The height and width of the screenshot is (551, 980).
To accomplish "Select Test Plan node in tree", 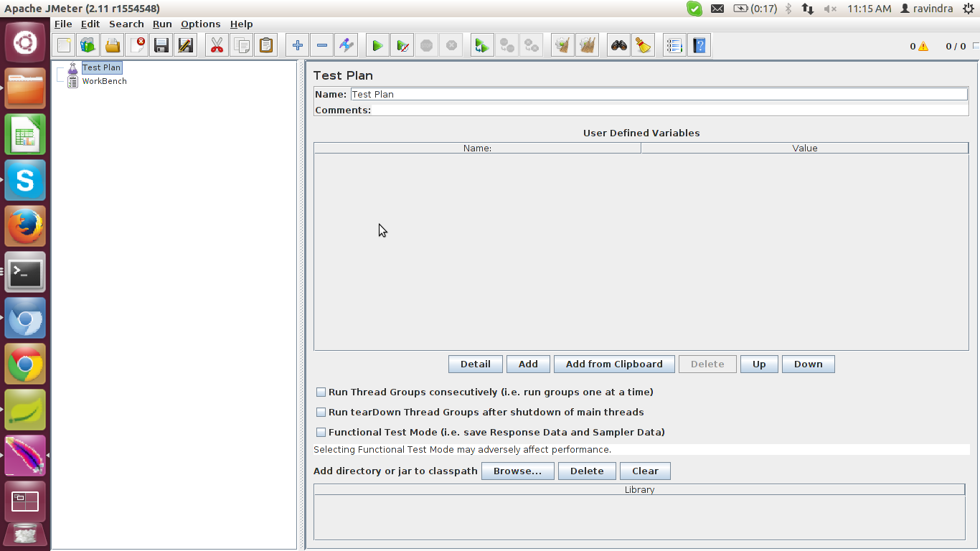I will tap(101, 67).
